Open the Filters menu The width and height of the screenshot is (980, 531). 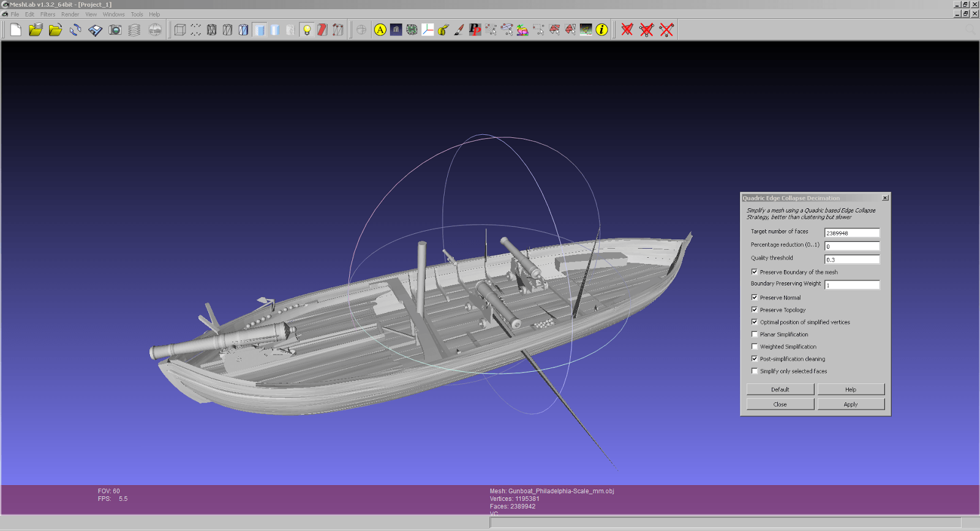(48, 14)
